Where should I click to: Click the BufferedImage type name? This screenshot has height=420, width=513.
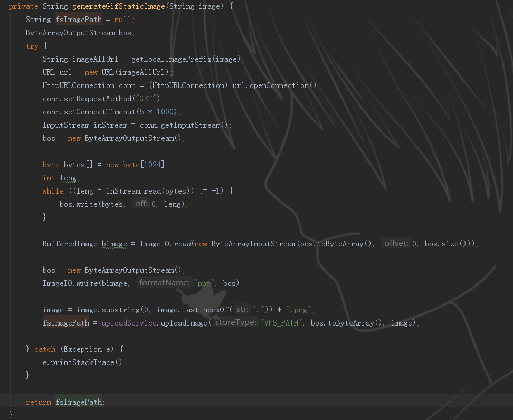coord(70,244)
